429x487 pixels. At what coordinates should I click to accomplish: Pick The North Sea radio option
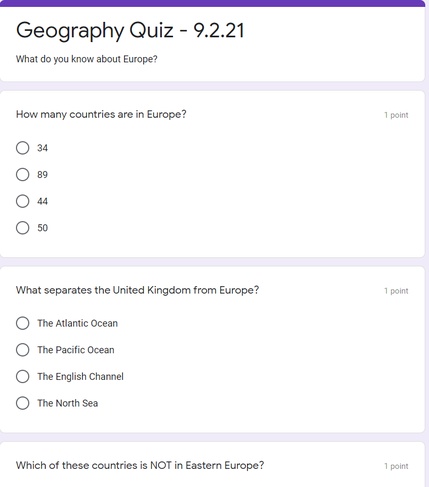[22, 403]
